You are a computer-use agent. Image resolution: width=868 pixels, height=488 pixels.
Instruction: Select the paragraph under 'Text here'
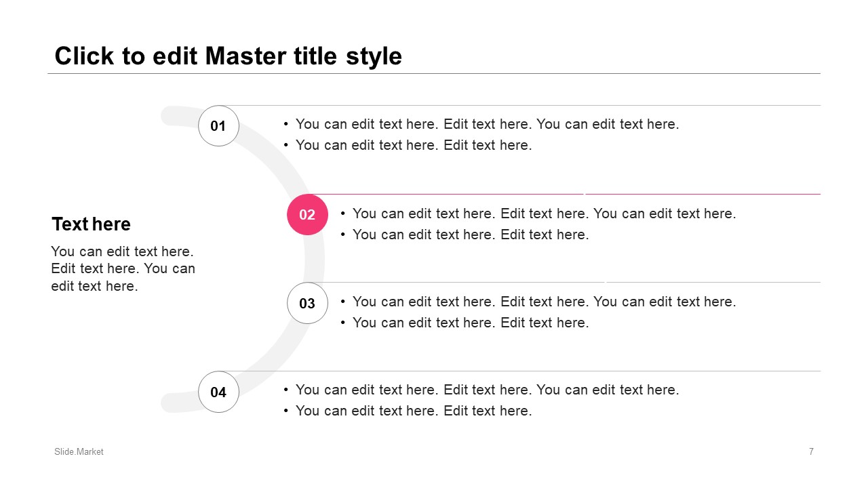123,268
